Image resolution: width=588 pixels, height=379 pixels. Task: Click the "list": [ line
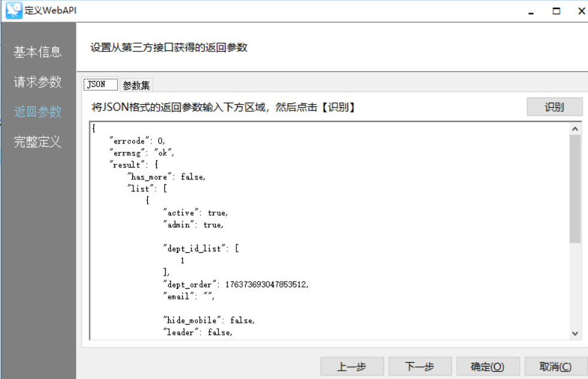coord(147,188)
